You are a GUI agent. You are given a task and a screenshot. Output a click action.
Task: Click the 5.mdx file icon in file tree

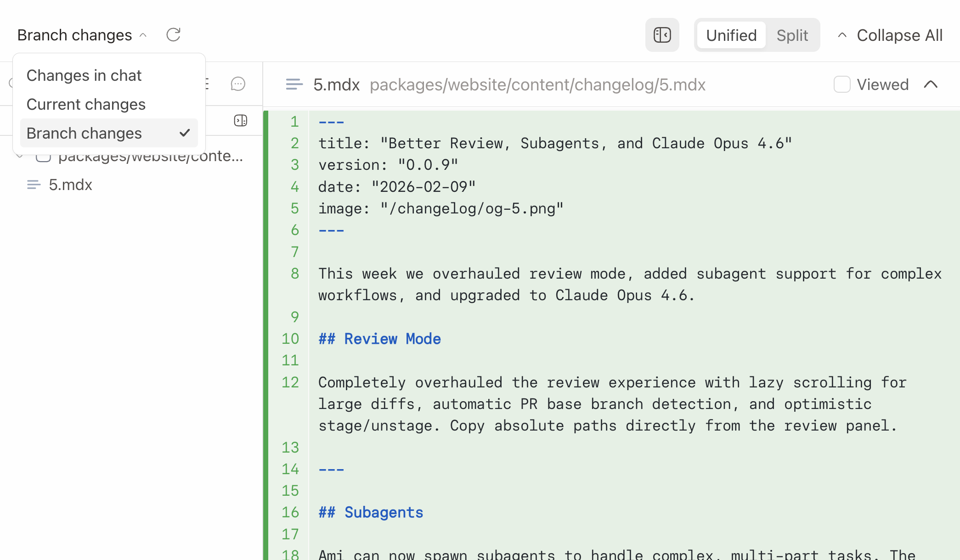(34, 185)
